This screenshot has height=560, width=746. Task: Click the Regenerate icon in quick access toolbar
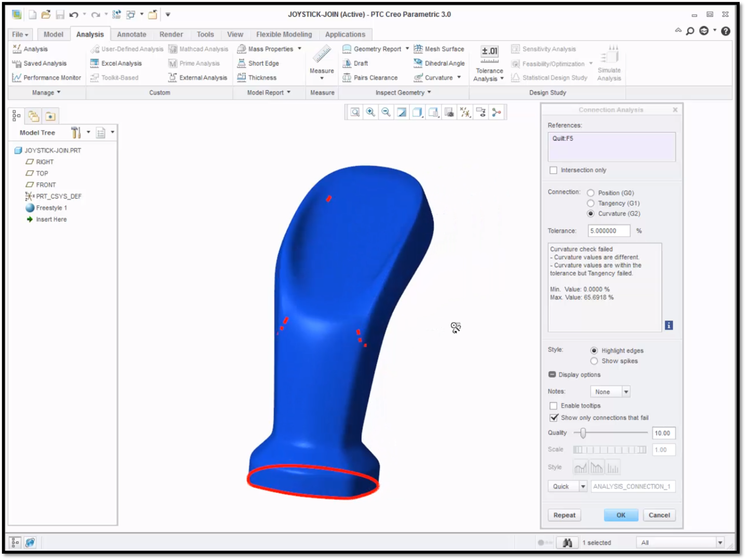coord(117,15)
